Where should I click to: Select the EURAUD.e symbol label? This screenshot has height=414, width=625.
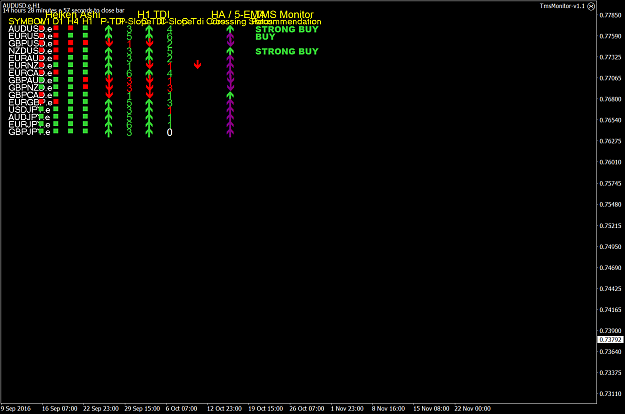tap(30, 59)
